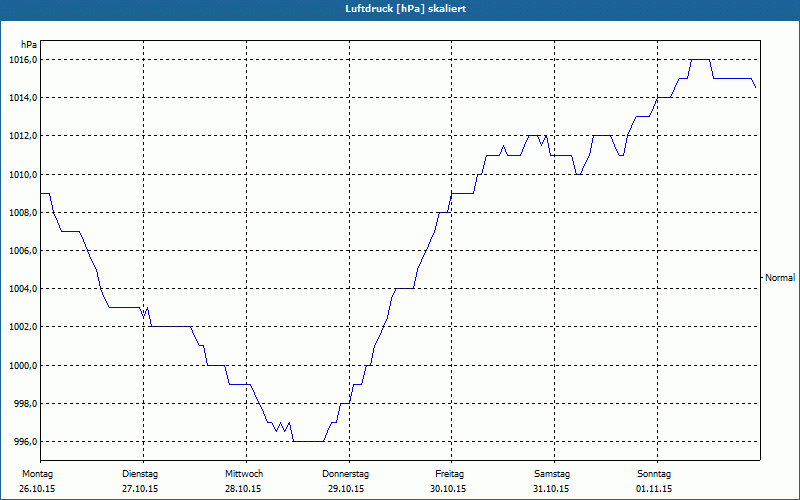The width and height of the screenshot is (800, 500).
Task: Click the date 29.10.15
Action: pos(346,489)
